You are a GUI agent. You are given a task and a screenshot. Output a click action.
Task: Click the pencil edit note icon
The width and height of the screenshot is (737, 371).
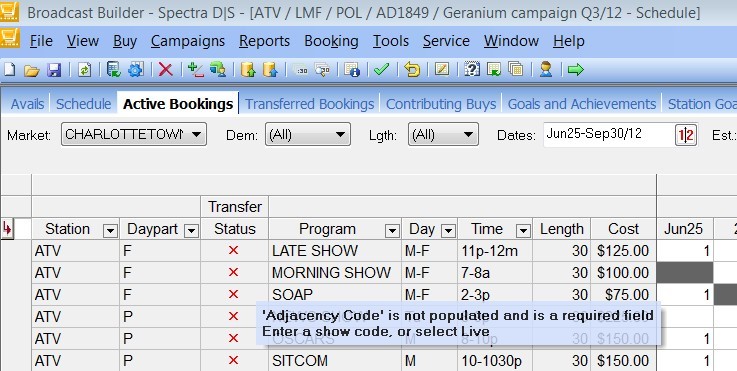click(x=442, y=70)
